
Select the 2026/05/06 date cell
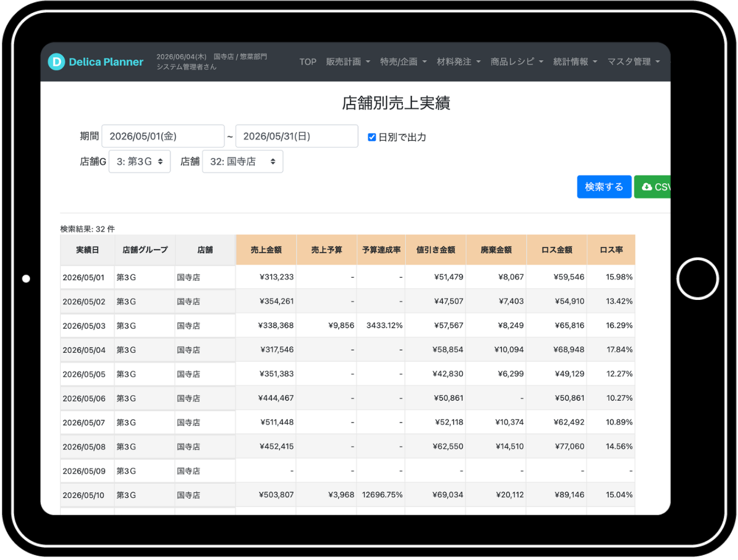pyautogui.click(x=87, y=398)
